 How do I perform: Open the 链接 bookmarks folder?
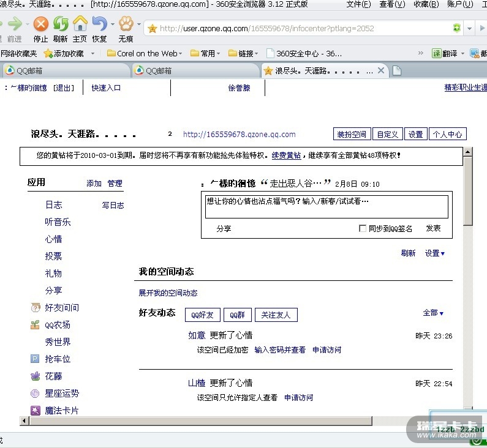point(243,53)
